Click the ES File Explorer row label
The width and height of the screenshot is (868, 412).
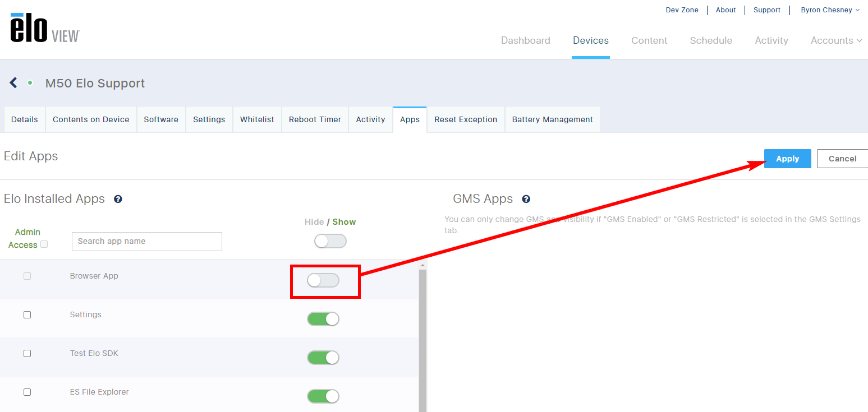[x=99, y=392]
